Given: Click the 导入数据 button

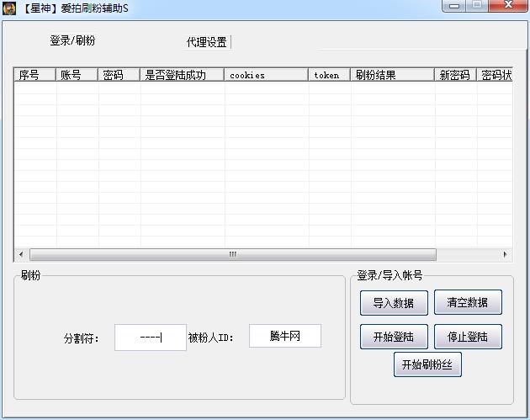Looking at the screenshot, I should pos(394,303).
